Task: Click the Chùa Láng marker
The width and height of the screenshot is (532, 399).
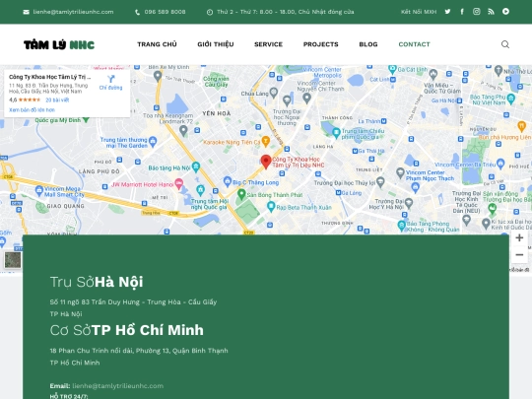Action: point(274,92)
